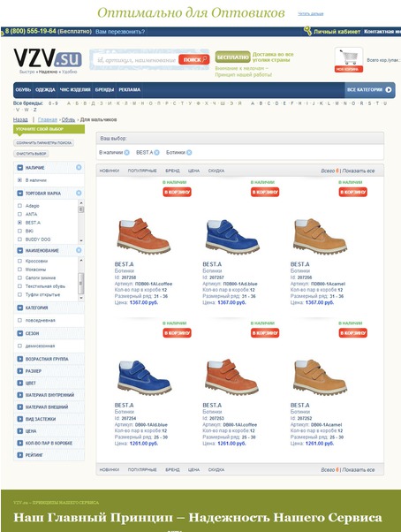Open camel boot thumbnail Id 207256
401x532 pixels.
pyautogui.click(x=320, y=237)
